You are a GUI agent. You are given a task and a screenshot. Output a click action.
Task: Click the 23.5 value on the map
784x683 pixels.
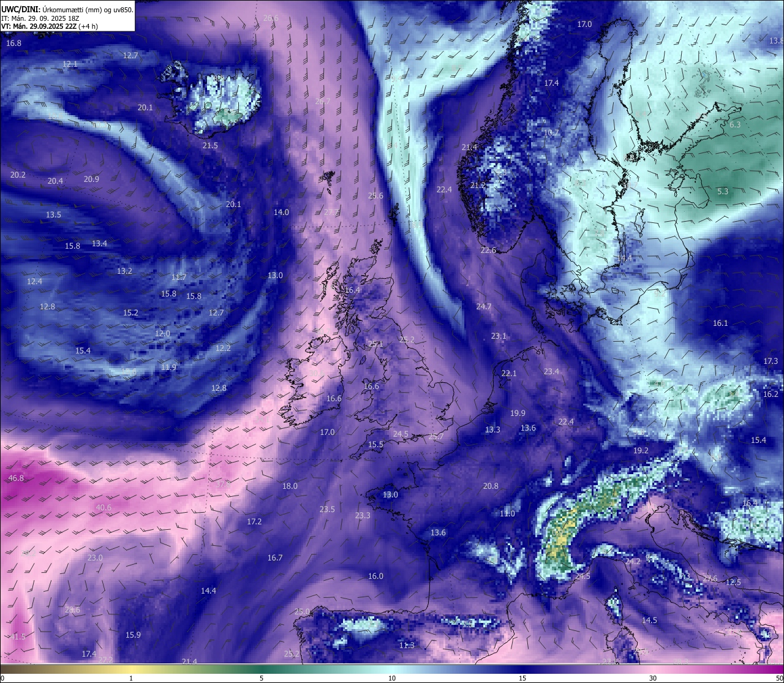click(x=327, y=509)
